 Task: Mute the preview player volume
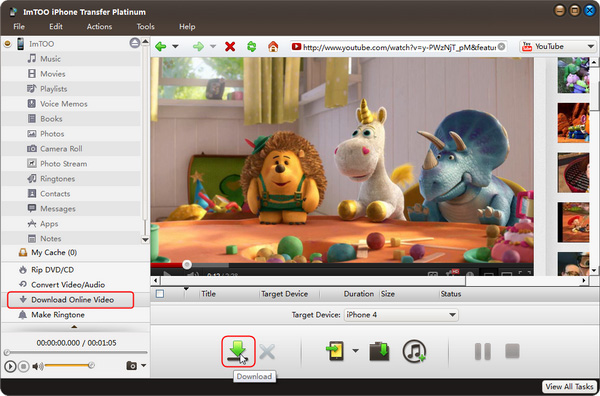[37, 366]
